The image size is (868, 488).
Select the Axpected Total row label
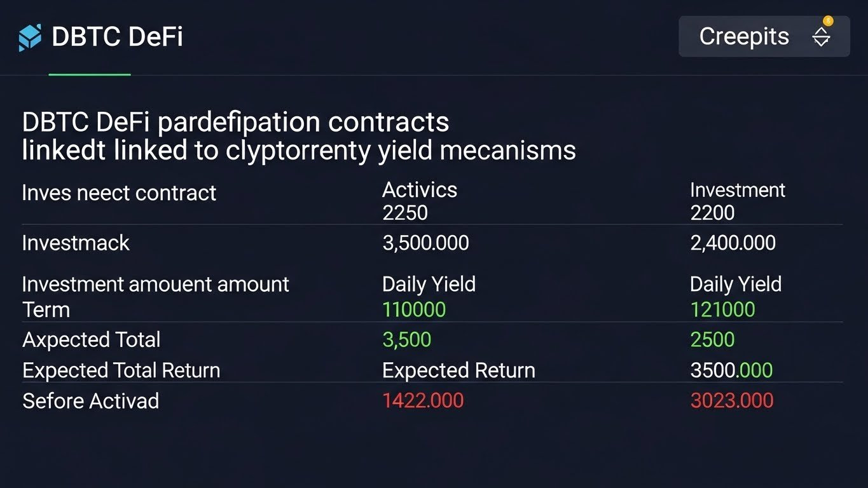point(91,340)
